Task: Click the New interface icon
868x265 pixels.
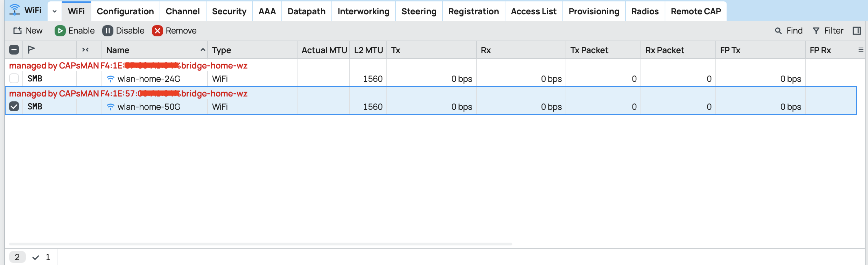Action: point(17,31)
